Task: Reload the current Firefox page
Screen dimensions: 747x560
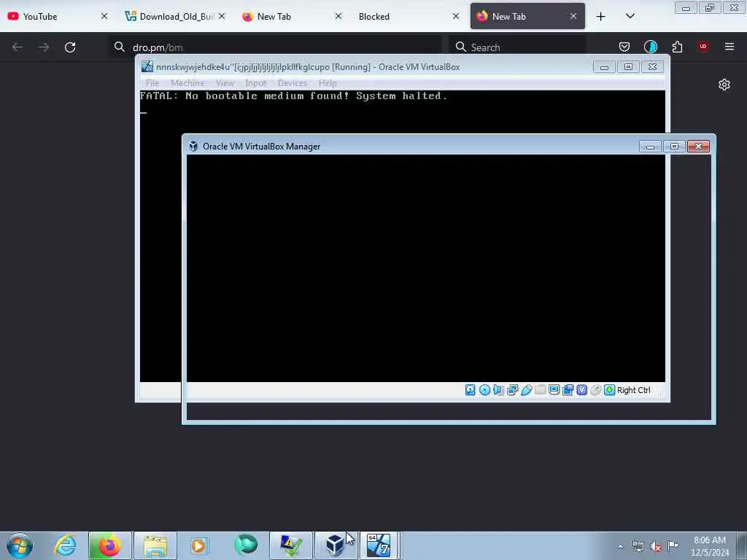Action: tap(70, 47)
